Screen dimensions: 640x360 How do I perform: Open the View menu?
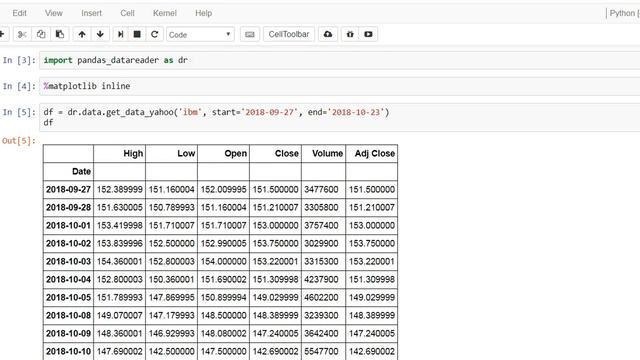click(x=54, y=13)
